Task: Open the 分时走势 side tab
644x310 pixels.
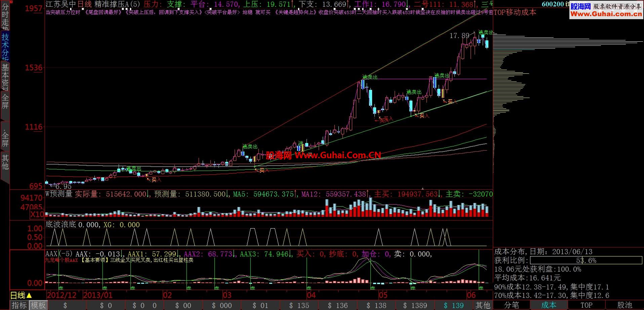Action: [x=5, y=15]
